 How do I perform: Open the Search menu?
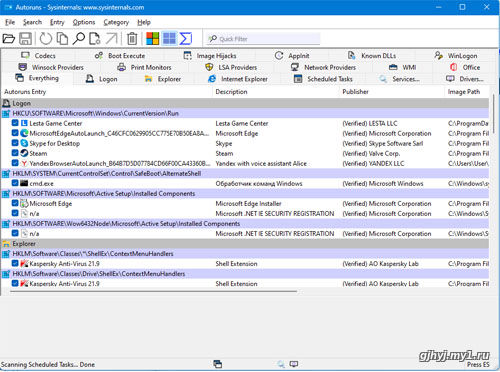coord(32,22)
